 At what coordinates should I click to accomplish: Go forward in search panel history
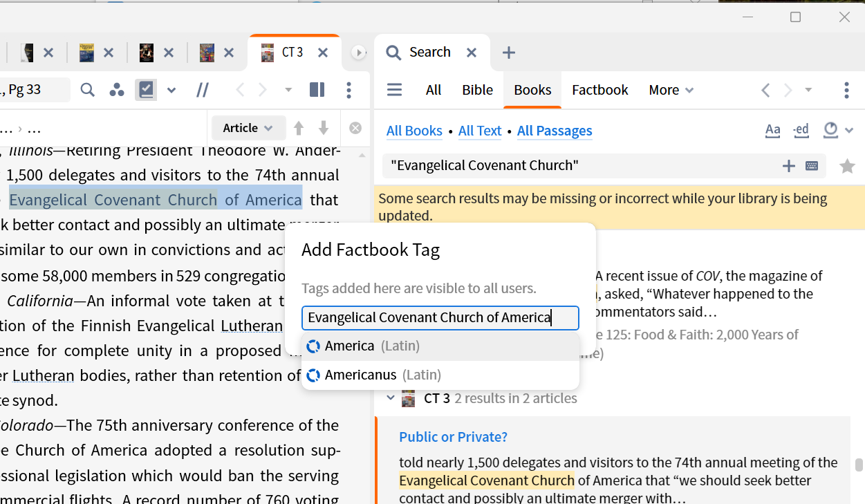tap(788, 90)
